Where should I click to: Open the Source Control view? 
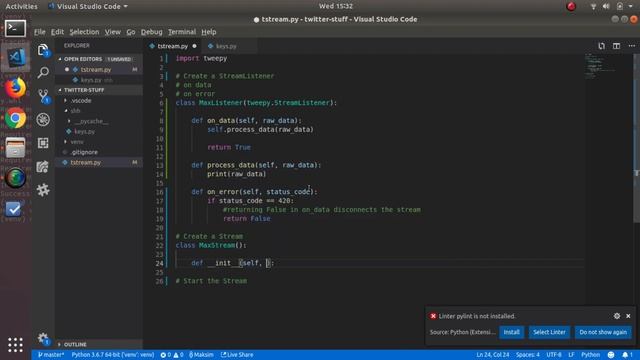[43, 96]
